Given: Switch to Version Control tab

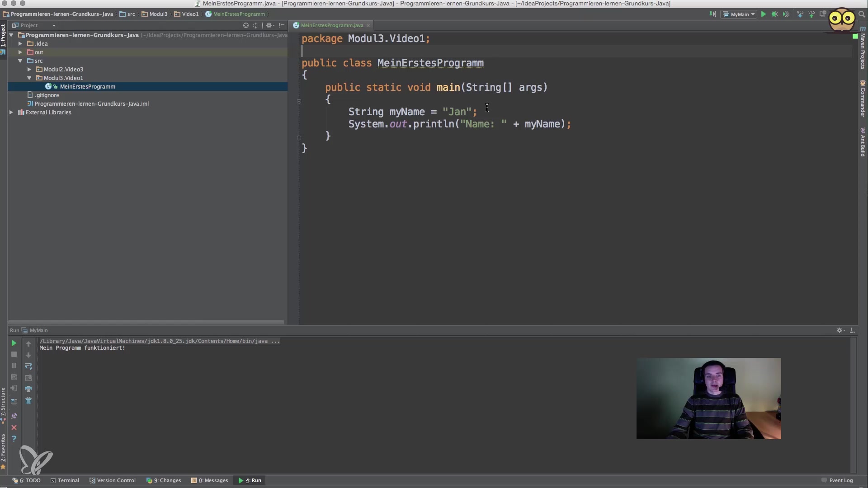Looking at the screenshot, I should [x=113, y=480].
